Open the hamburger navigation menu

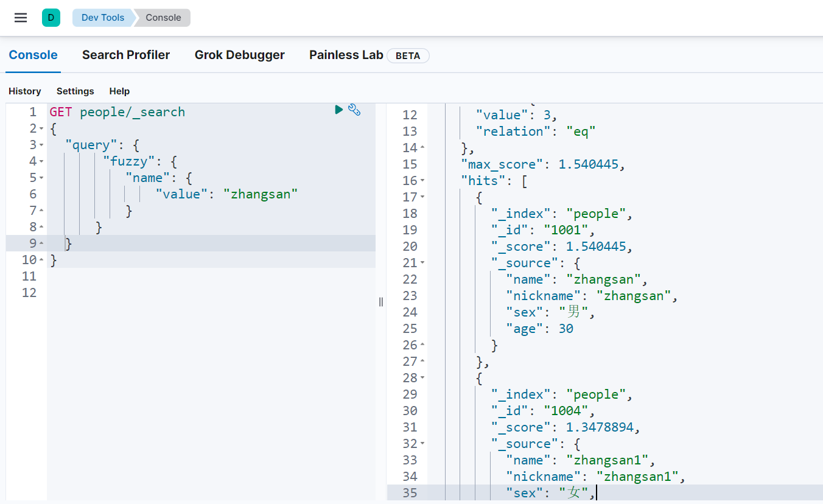[x=21, y=18]
